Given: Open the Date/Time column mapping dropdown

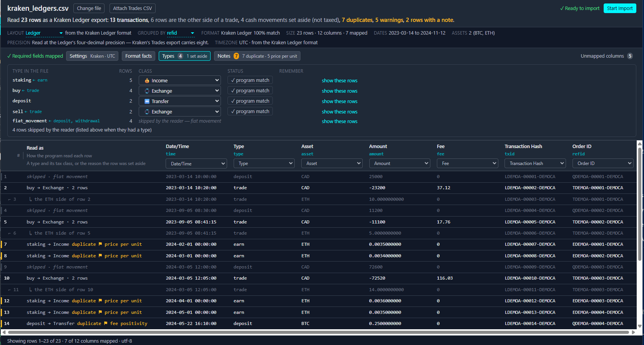Looking at the screenshot, I should 196,163.
